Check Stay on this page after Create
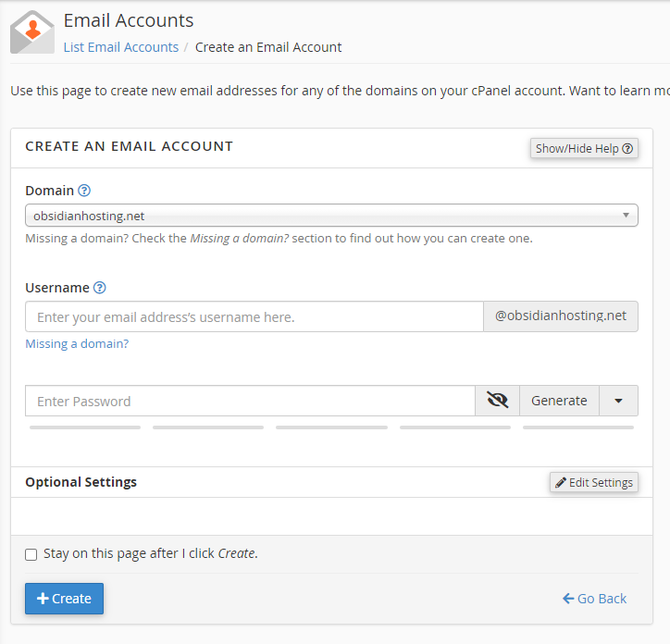This screenshot has width=670, height=644. (31, 554)
